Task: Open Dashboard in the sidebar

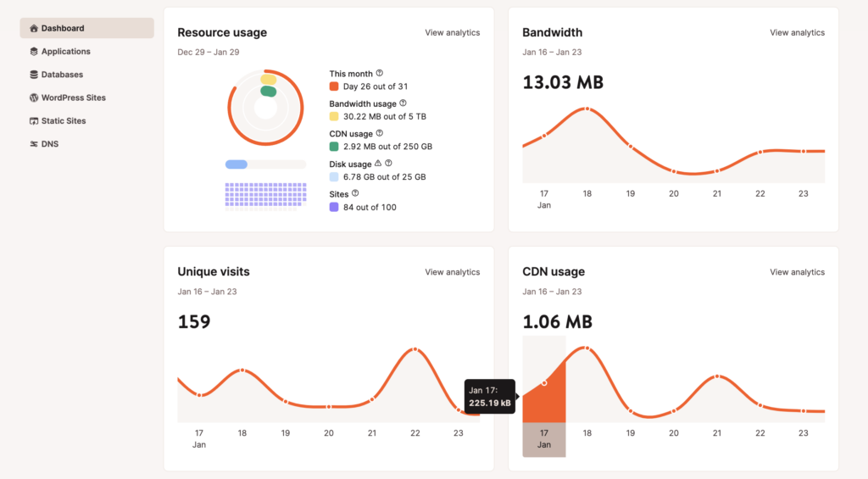Action: point(87,28)
